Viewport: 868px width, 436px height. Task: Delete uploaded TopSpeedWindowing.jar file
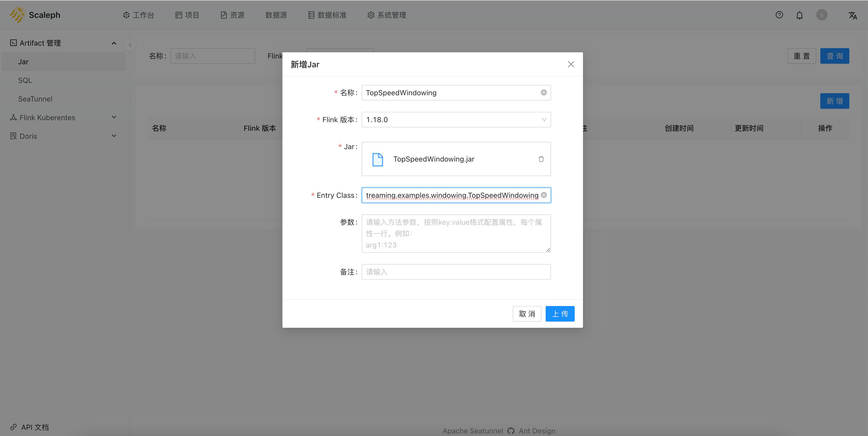541,159
